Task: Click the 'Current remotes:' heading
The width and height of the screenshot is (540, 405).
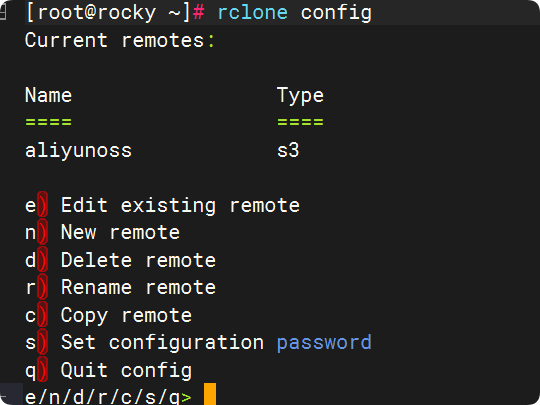Action: click(x=120, y=40)
